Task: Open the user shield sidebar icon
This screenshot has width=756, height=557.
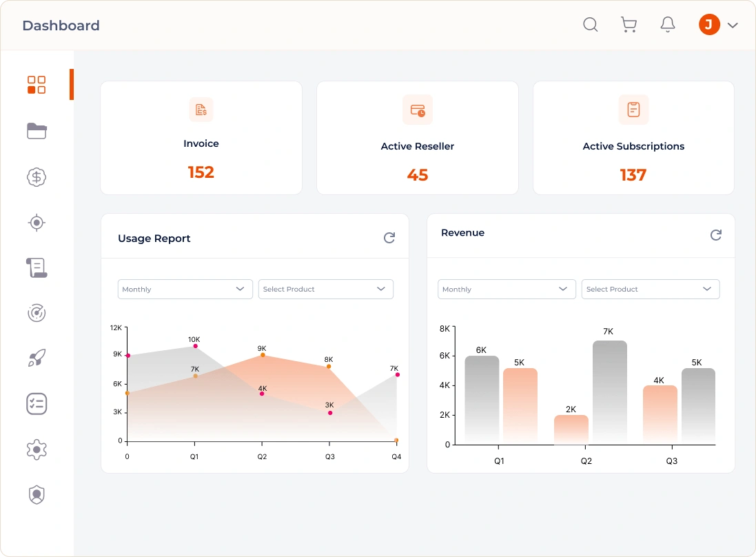Action: coord(37,495)
